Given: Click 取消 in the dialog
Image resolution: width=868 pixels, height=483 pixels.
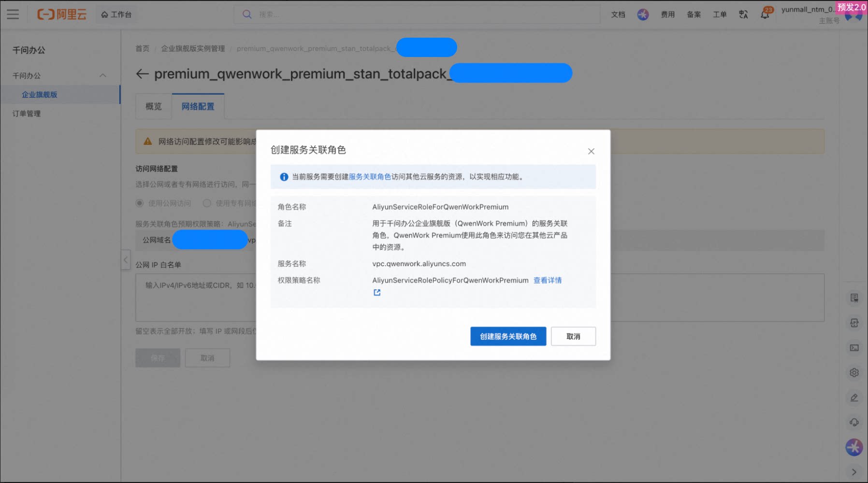Looking at the screenshot, I should pos(573,336).
